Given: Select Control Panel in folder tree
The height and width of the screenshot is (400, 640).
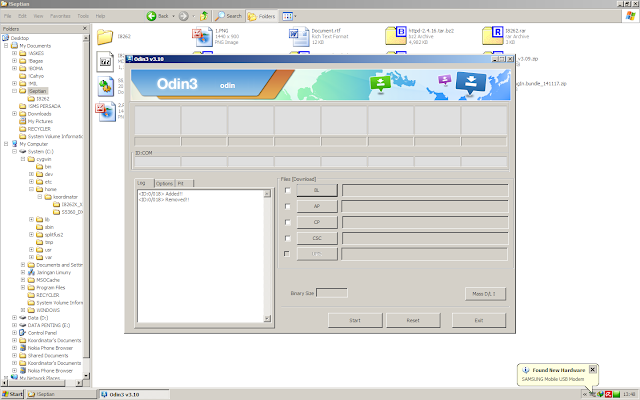Looking at the screenshot, I should pyautogui.click(x=42, y=333).
